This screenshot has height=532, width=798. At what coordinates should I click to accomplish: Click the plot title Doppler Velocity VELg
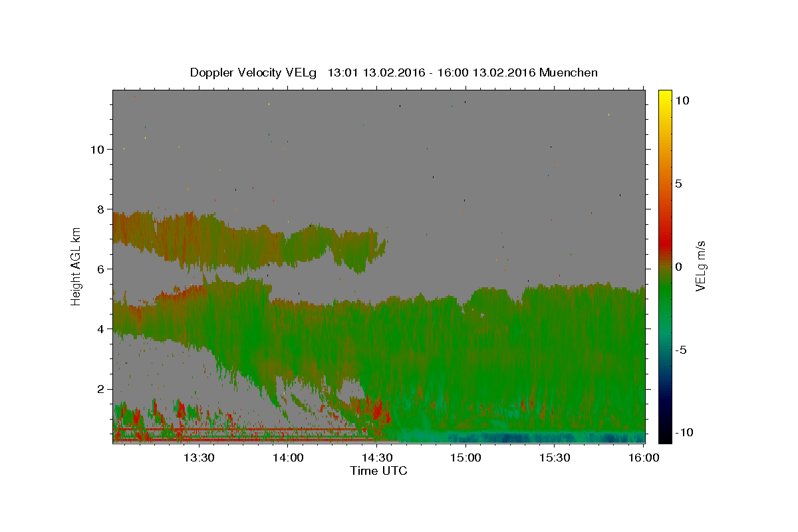[253, 72]
